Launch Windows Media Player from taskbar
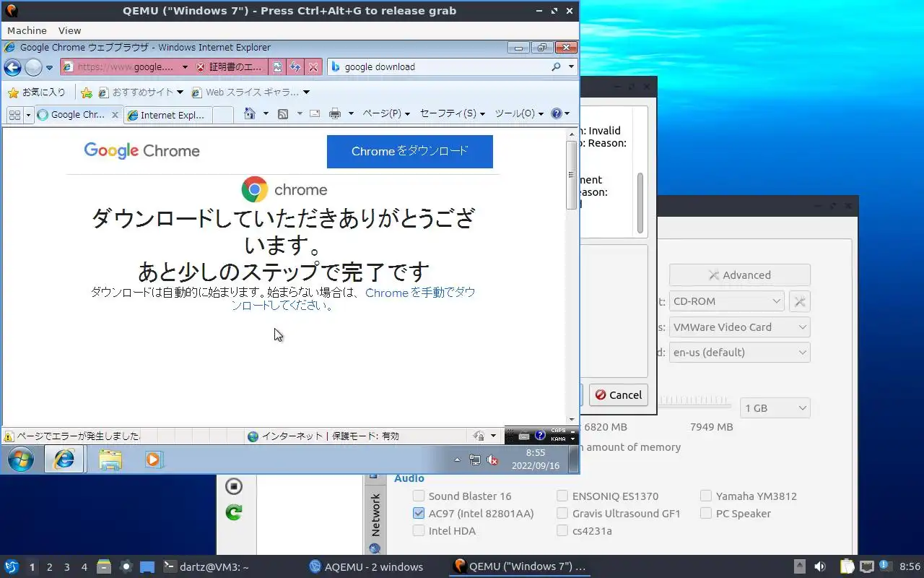 coord(154,459)
